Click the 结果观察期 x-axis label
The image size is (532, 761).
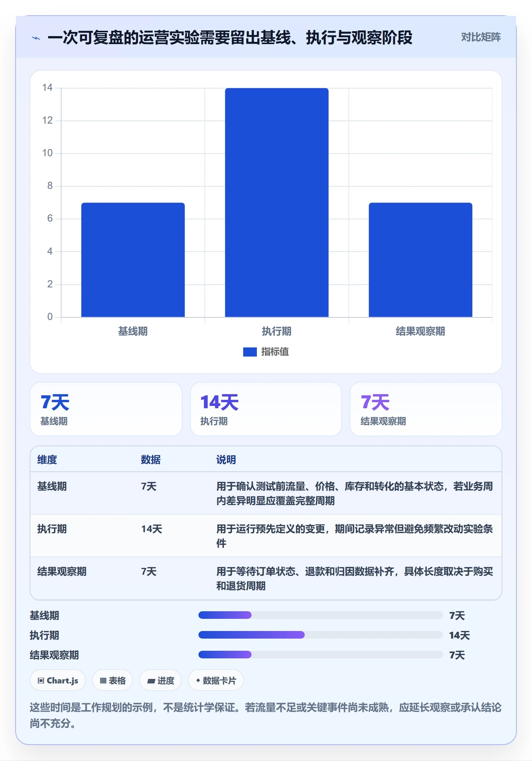pos(420,331)
